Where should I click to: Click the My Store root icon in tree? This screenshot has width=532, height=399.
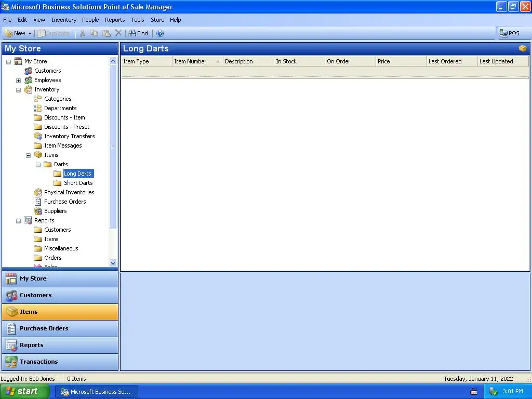18,61
